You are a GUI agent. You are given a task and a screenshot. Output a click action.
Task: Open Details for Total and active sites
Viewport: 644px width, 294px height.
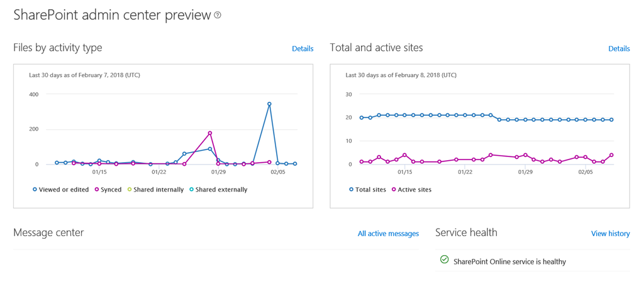click(x=619, y=48)
